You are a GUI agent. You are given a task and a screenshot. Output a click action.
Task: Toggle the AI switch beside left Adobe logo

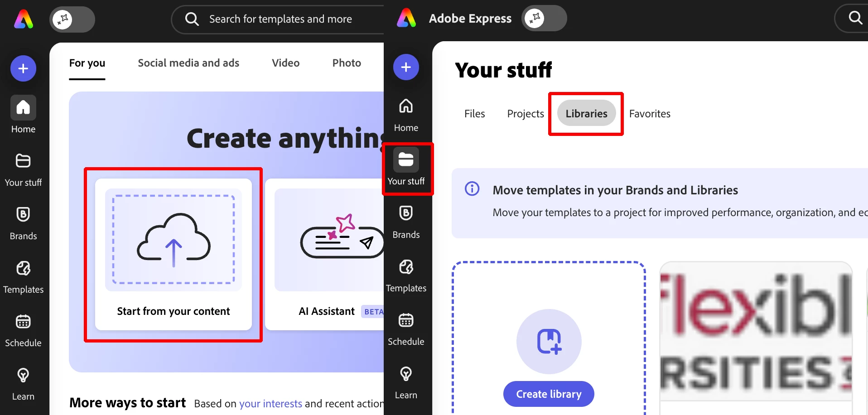click(x=72, y=19)
